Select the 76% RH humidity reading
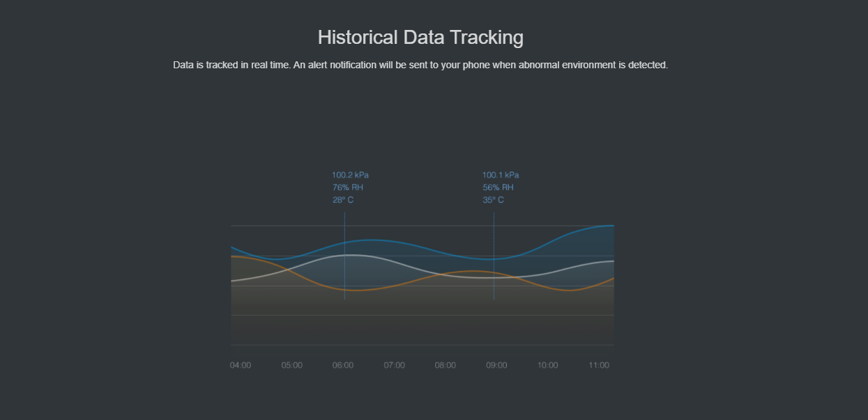This screenshot has width=868, height=420. coord(347,187)
